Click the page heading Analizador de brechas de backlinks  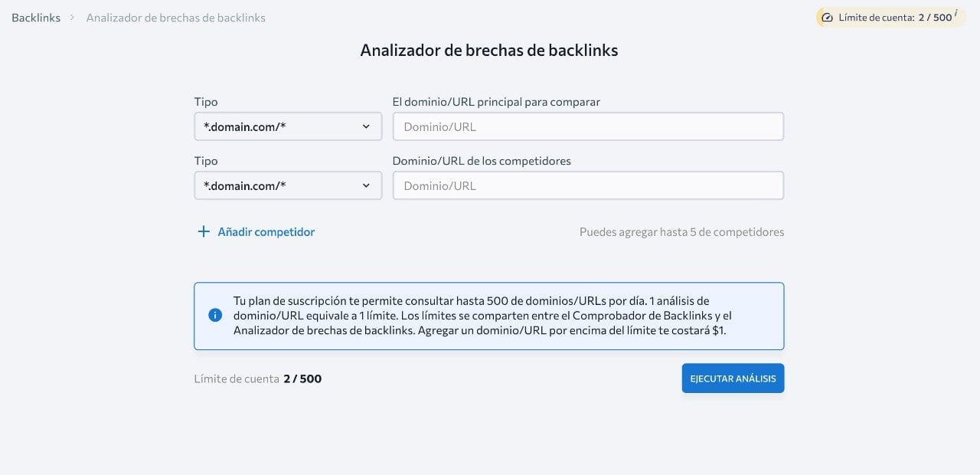click(488, 51)
